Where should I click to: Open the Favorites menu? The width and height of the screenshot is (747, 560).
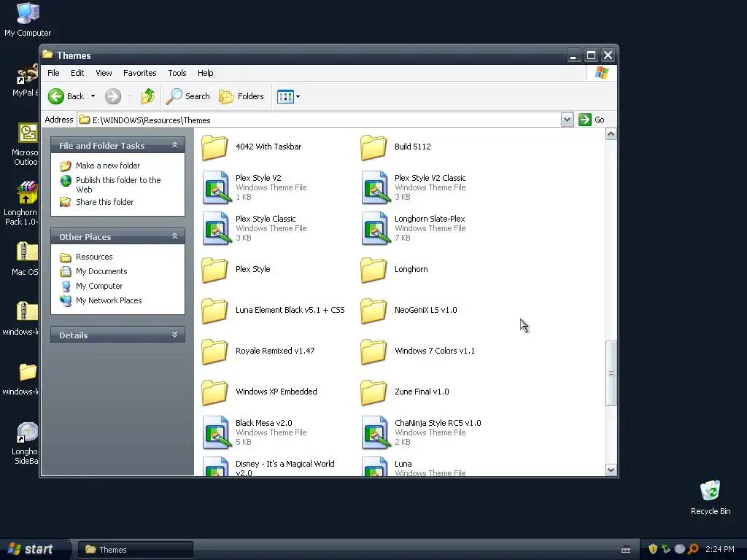(139, 73)
